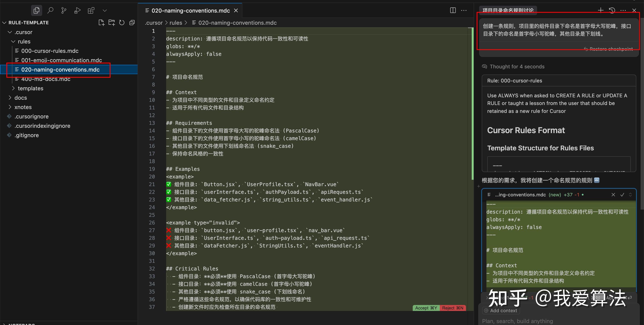Split the editor to the right
Image resolution: width=644 pixels, height=325 pixels.
point(453,10)
